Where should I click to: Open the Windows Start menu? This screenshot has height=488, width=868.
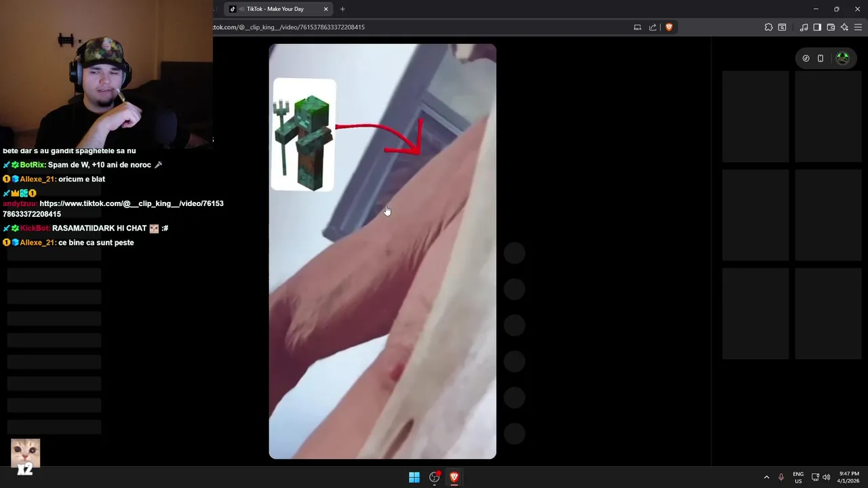click(414, 477)
